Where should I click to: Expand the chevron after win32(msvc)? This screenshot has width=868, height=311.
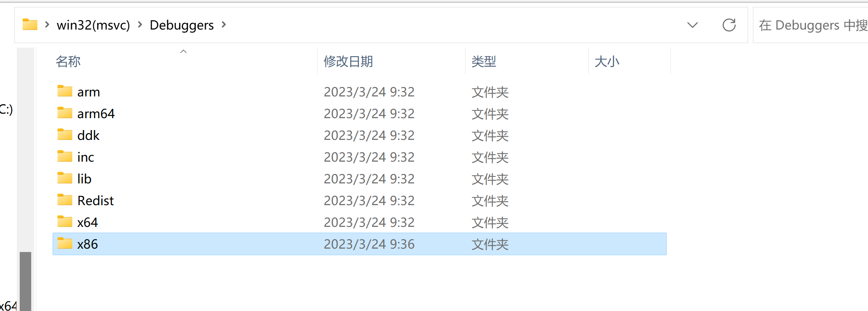(x=140, y=25)
